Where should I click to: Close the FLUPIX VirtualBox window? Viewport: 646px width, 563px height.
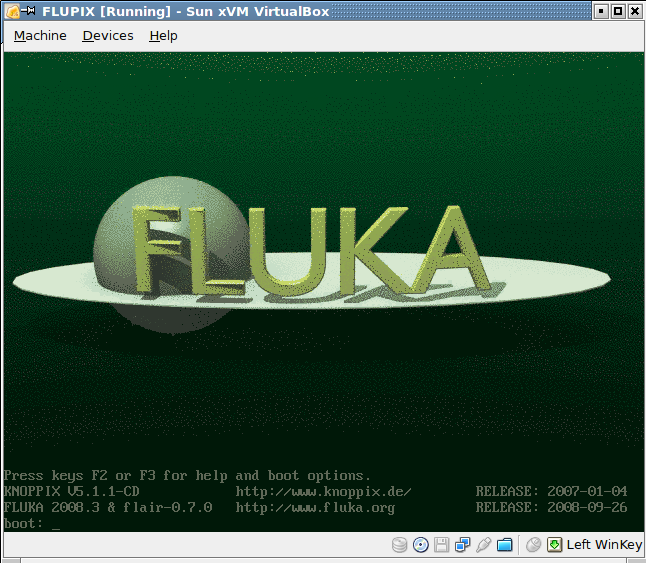pyautogui.click(x=635, y=11)
